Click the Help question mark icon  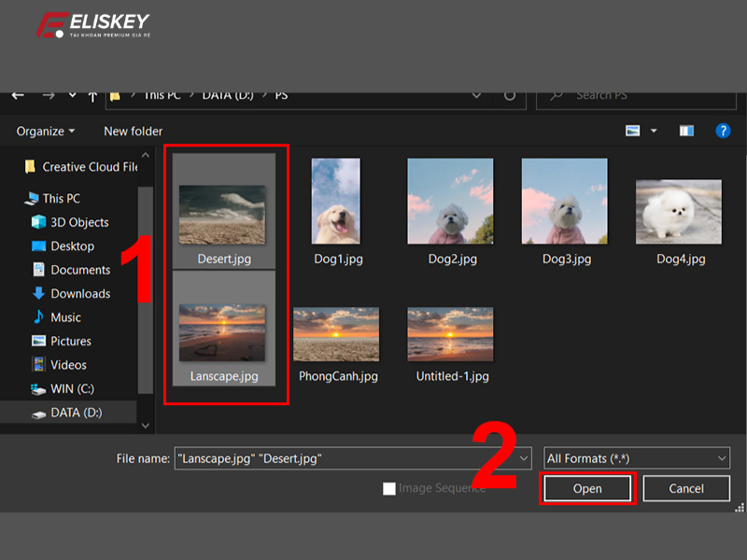tap(723, 131)
